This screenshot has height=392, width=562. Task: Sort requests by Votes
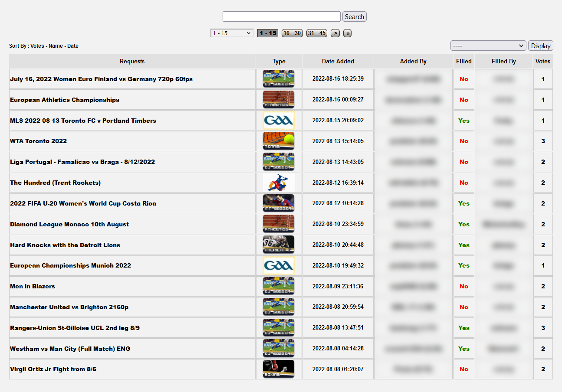pos(37,46)
